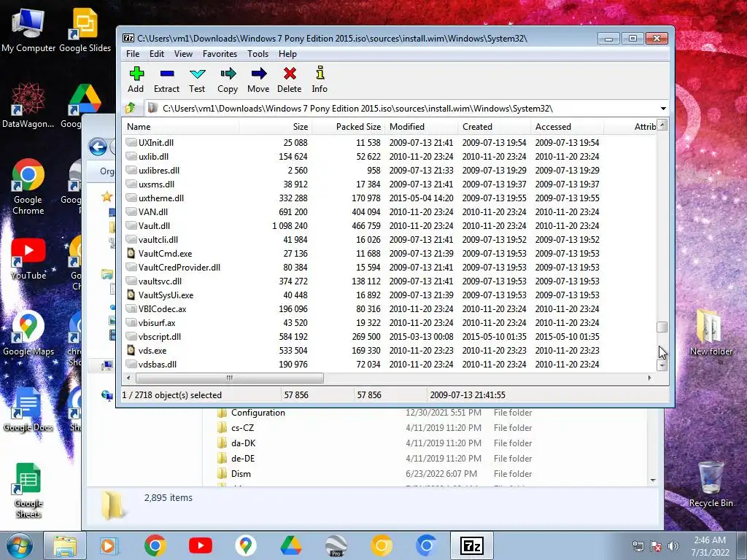Open the Google Sheets desktop shortcut
Viewport: 747px width, 560px height.
(x=28, y=491)
